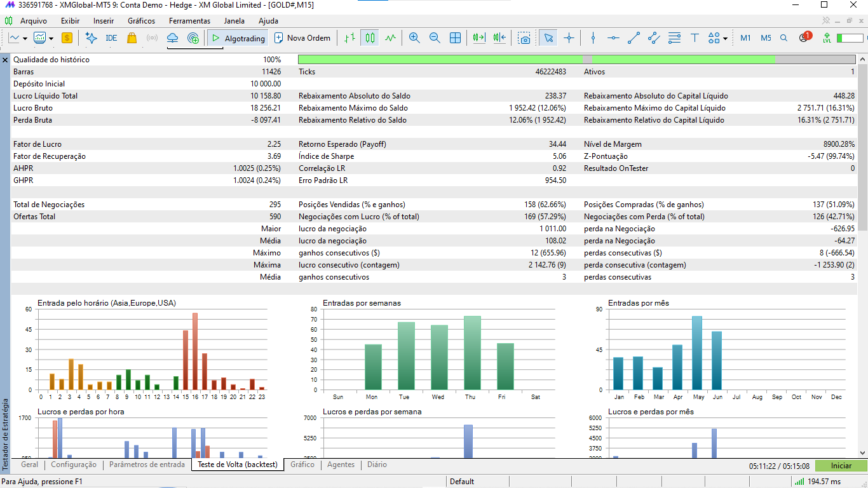Switch to the Gráfico tab
The height and width of the screenshot is (488, 868).
pyautogui.click(x=302, y=464)
